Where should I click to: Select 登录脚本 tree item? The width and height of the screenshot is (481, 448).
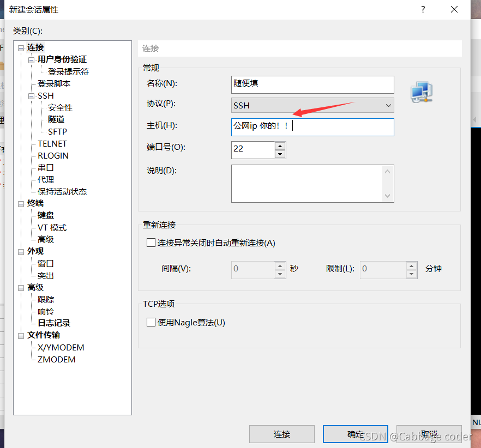54,84
